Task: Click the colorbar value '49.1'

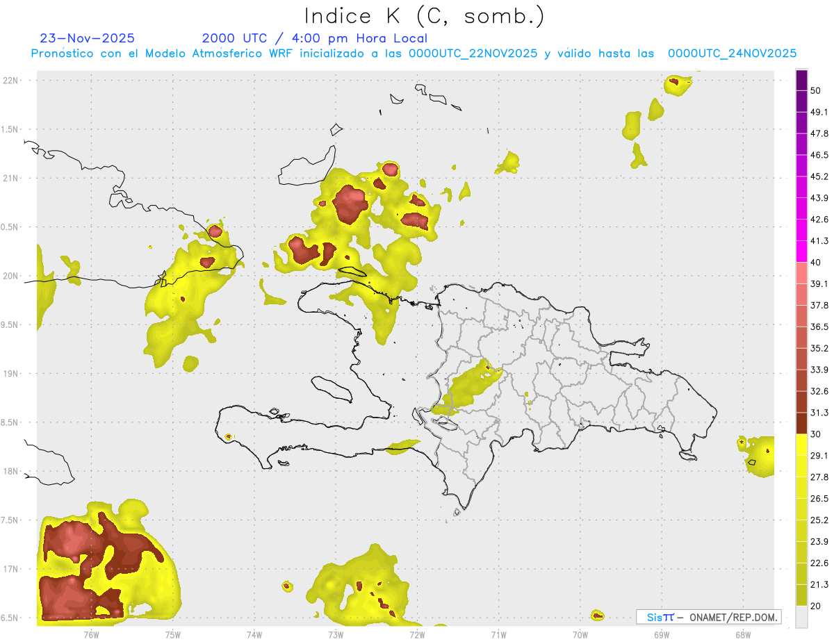Action: pyautogui.click(x=819, y=112)
